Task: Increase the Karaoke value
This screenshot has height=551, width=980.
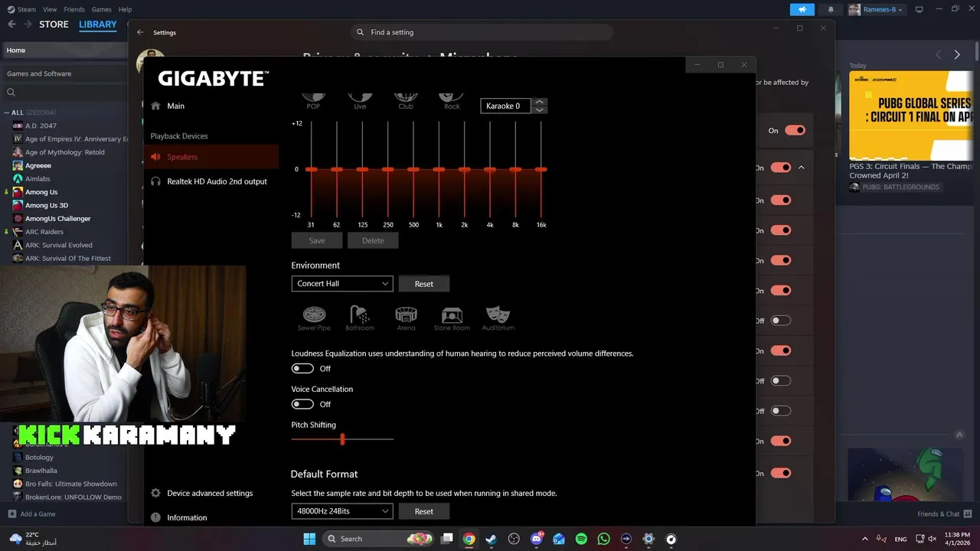Action: point(540,102)
